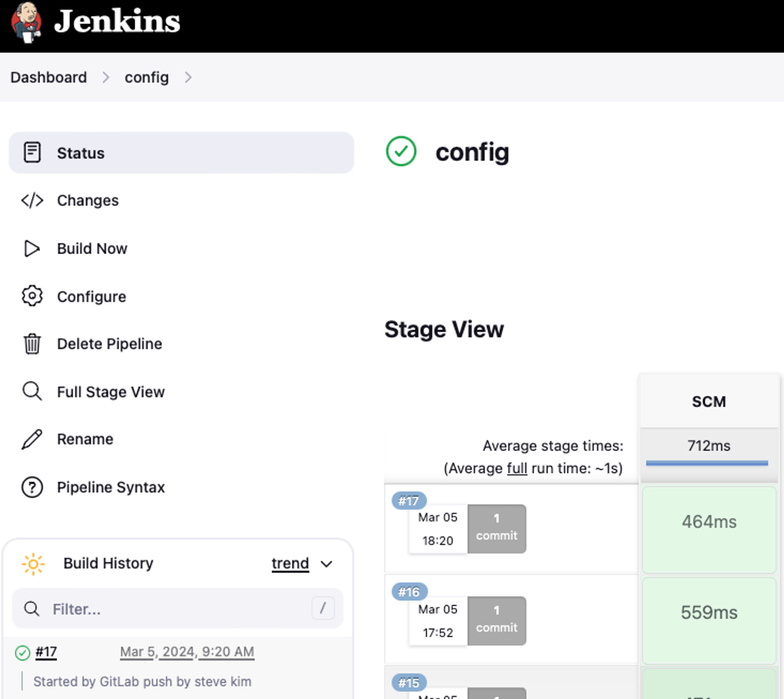784x699 pixels.
Task: Click the Delete Pipeline trash icon
Action: 32,344
